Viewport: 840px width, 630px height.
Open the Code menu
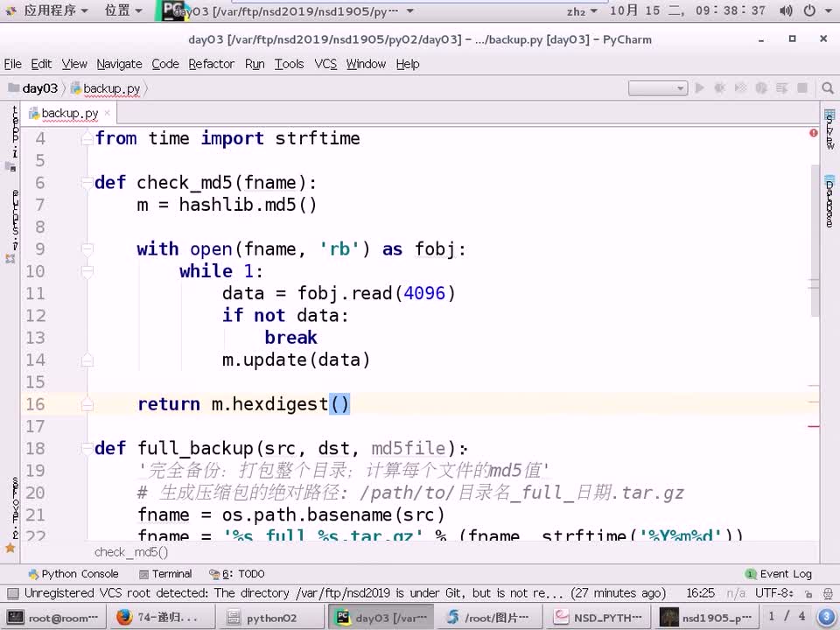pyautogui.click(x=165, y=64)
